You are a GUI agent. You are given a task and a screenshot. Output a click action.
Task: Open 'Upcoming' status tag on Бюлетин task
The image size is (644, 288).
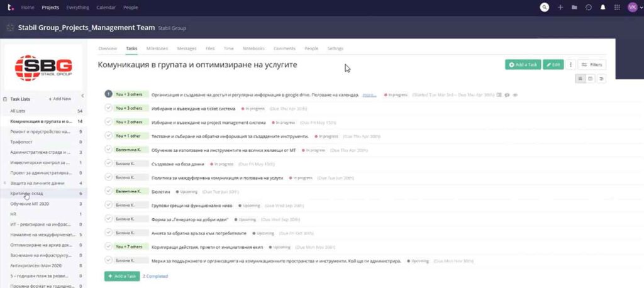pos(186,192)
